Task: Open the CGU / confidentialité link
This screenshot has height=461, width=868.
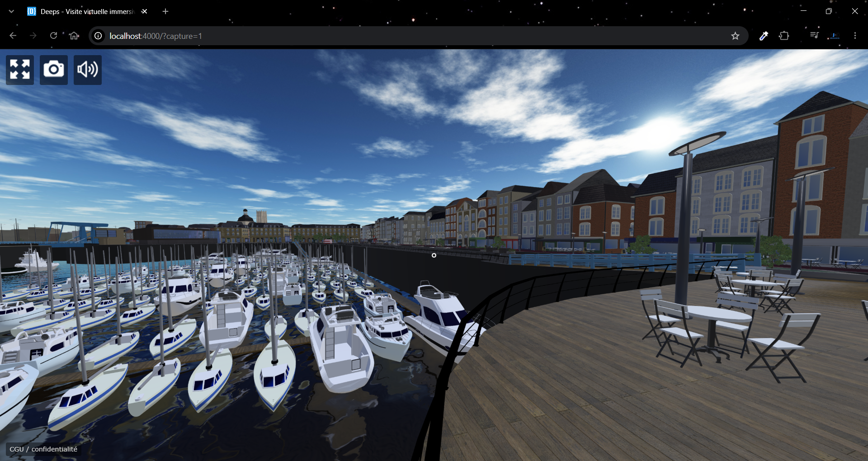Action: point(43,449)
